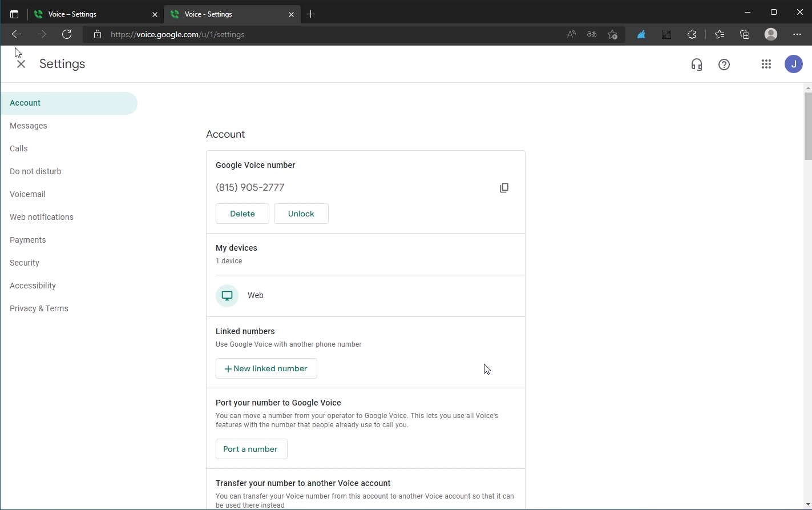Close Settings with the X icon

[x=21, y=65]
